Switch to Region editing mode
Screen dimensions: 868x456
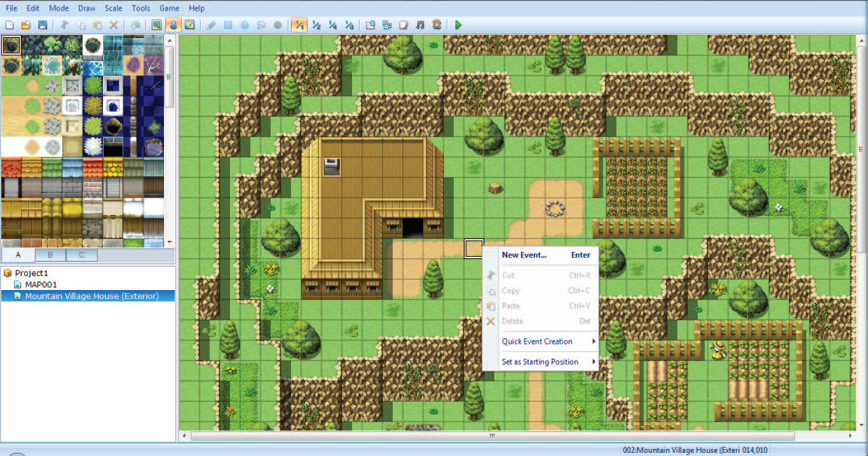tap(189, 25)
